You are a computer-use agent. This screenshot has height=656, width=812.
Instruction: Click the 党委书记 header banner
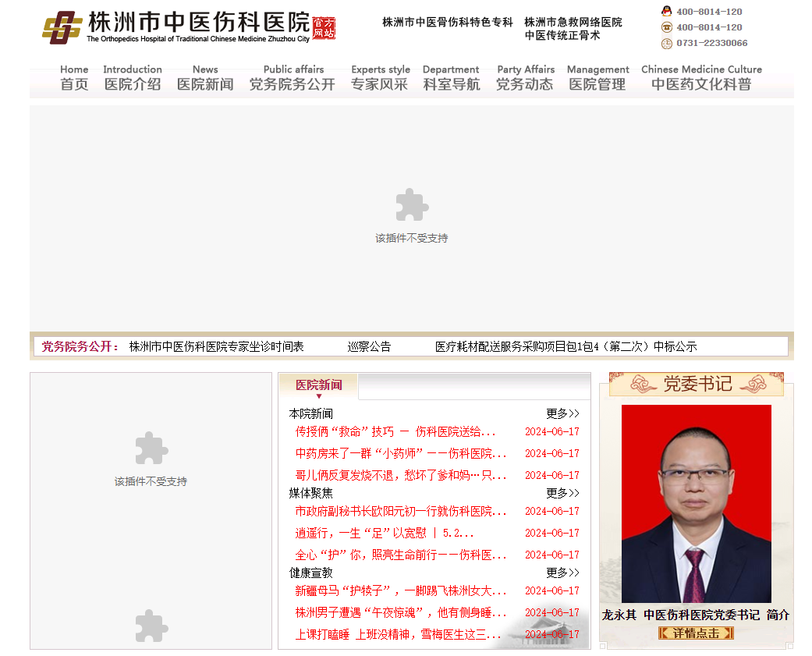[x=697, y=385]
